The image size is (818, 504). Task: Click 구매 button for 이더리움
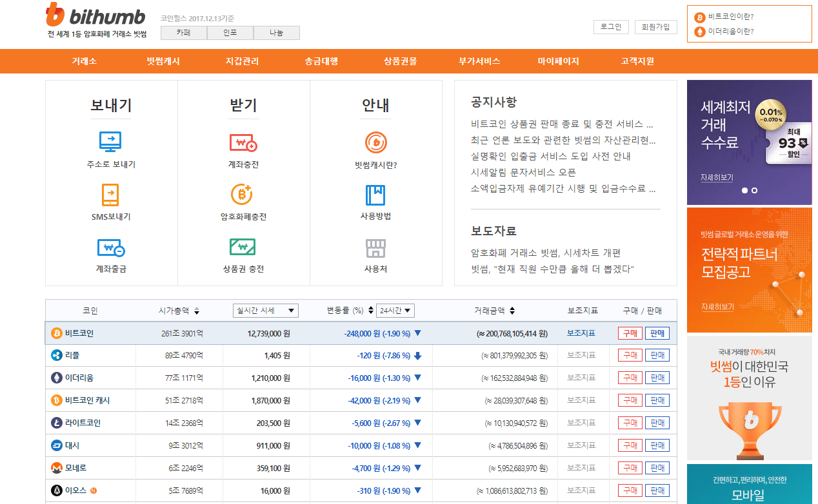629,377
